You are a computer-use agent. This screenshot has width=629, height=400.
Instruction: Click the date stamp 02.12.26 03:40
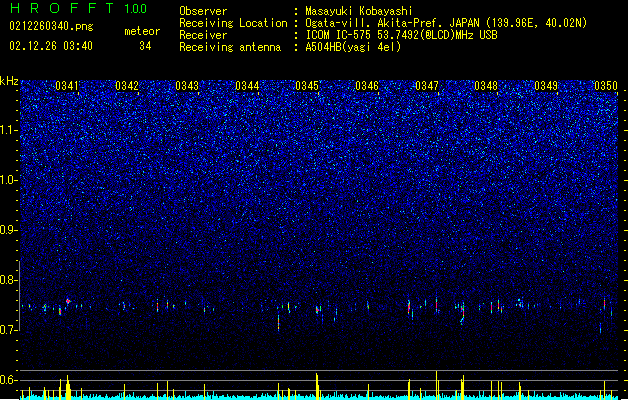[x=51, y=46]
